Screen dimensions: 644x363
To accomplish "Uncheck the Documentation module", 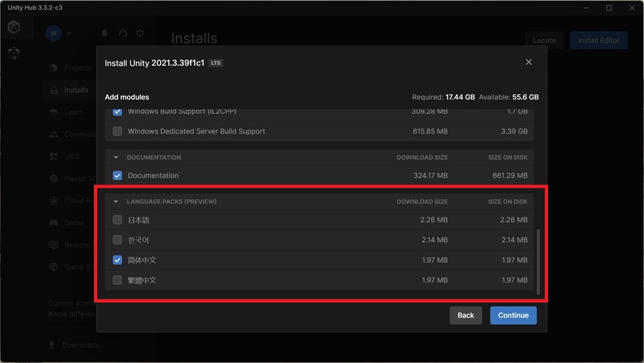I will tap(118, 176).
